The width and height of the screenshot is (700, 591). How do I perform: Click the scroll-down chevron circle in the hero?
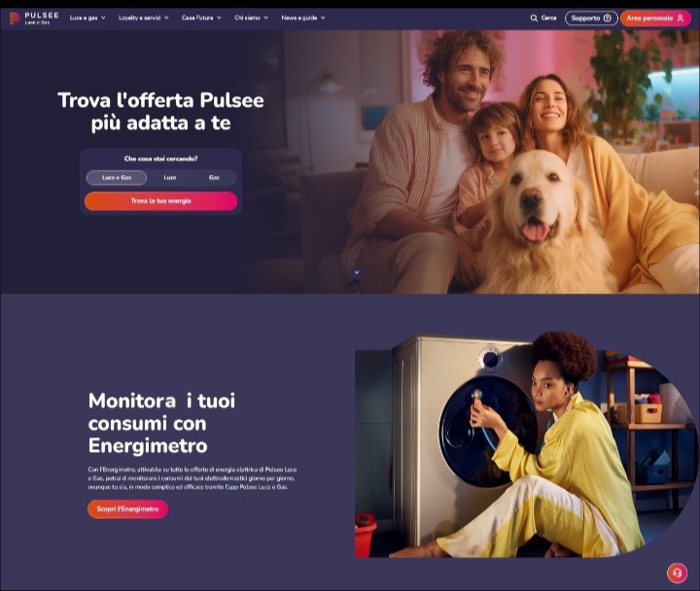(356, 272)
